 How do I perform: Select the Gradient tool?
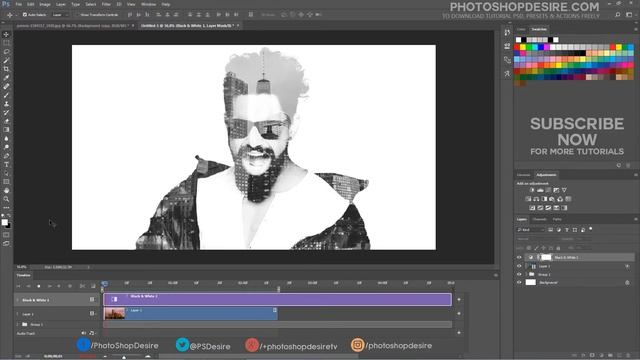[x=6, y=130]
